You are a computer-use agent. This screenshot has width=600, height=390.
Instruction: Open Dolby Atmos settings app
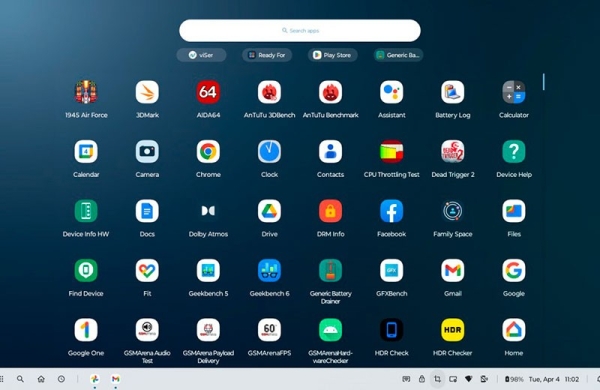coord(208,211)
